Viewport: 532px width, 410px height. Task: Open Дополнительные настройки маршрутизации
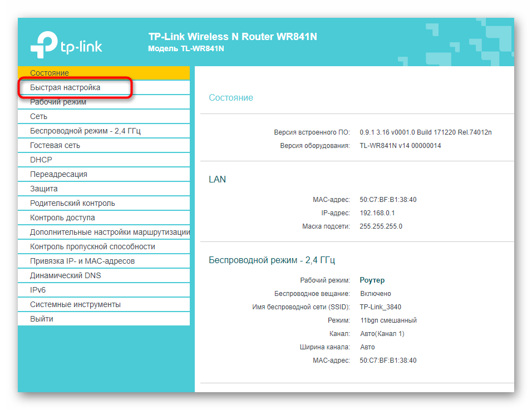pos(110,232)
